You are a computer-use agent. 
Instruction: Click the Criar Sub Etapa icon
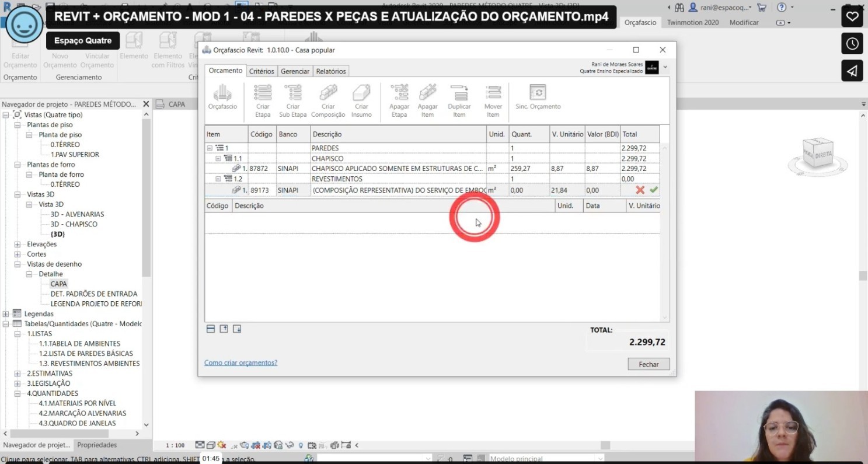[292, 94]
